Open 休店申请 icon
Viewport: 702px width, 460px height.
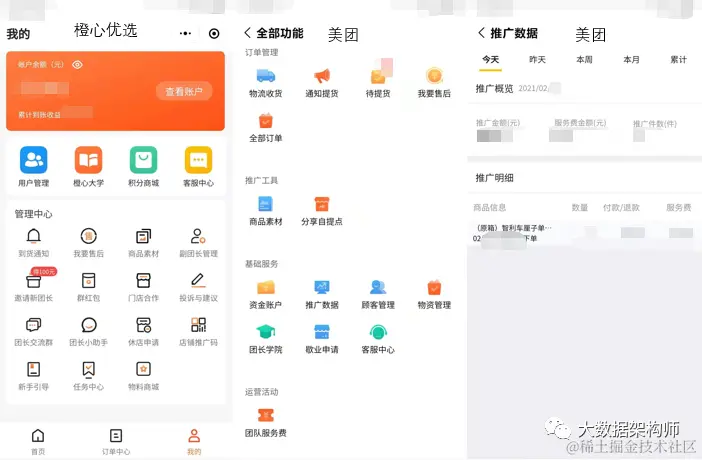pos(144,325)
